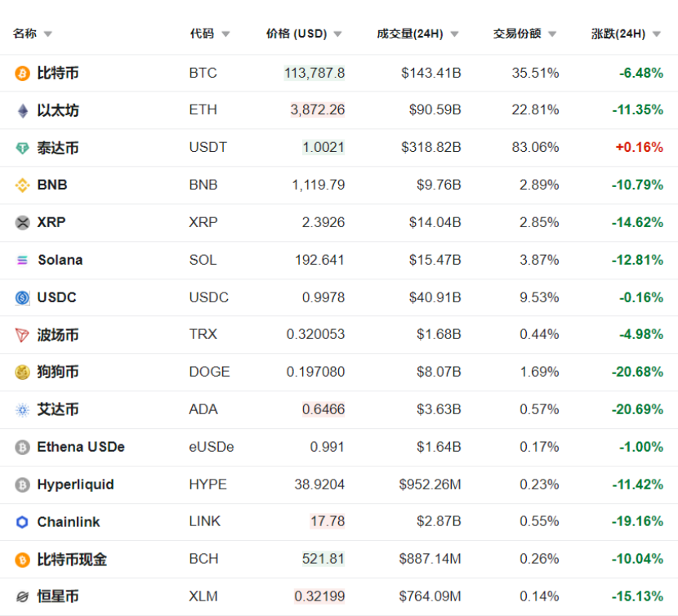Sort by 成交量(24H) column arrow
Screen dimensions: 678x616
tap(454, 34)
